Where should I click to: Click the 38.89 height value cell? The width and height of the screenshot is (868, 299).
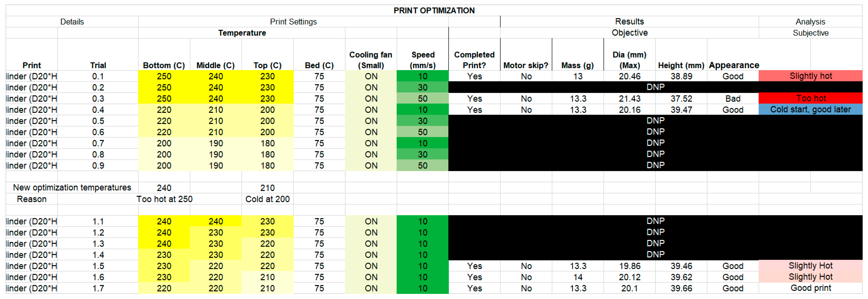[x=681, y=76]
